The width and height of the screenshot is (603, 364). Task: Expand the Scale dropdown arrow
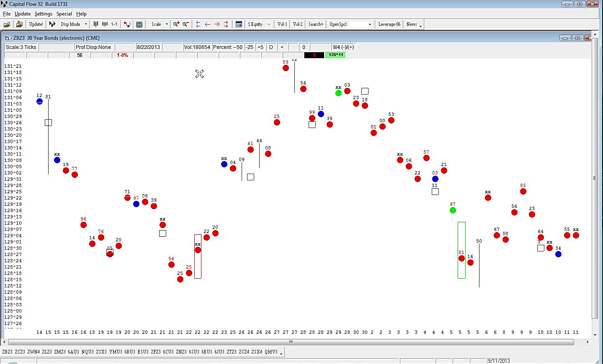tap(167, 24)
